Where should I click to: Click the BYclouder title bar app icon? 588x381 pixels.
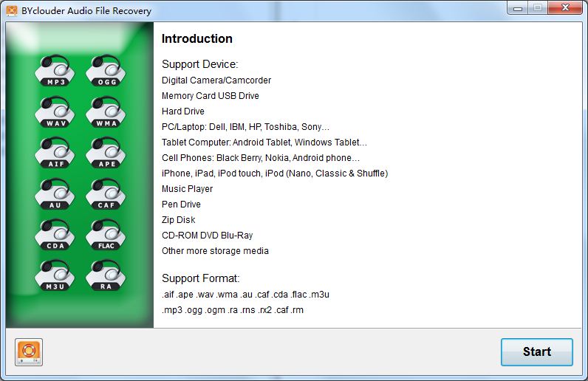tap(12, 10)
